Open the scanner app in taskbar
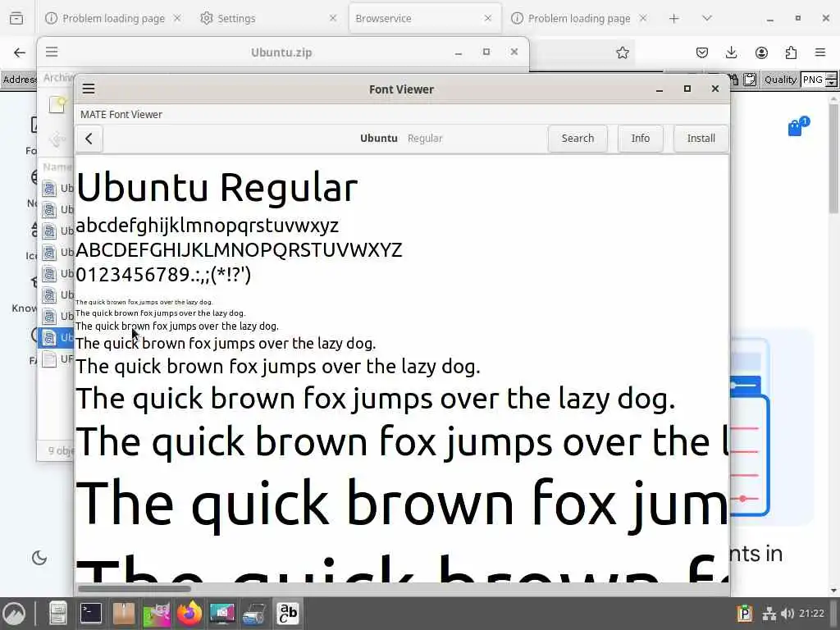This screenshot has height=630, width=840. pyautogui.click(x=254, y=614)
